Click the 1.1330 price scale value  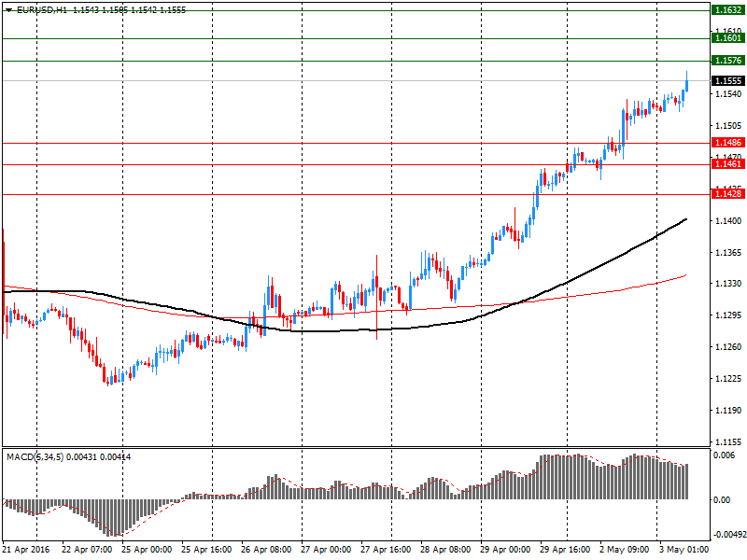pyautogui.click(x=728, y=284)
